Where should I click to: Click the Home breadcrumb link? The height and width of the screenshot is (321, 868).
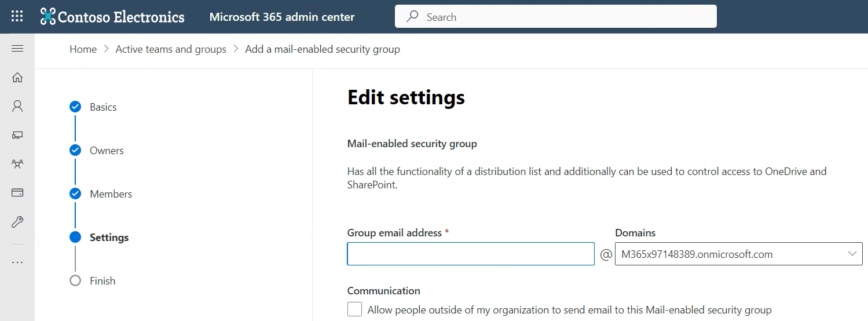tap(83, 49)
